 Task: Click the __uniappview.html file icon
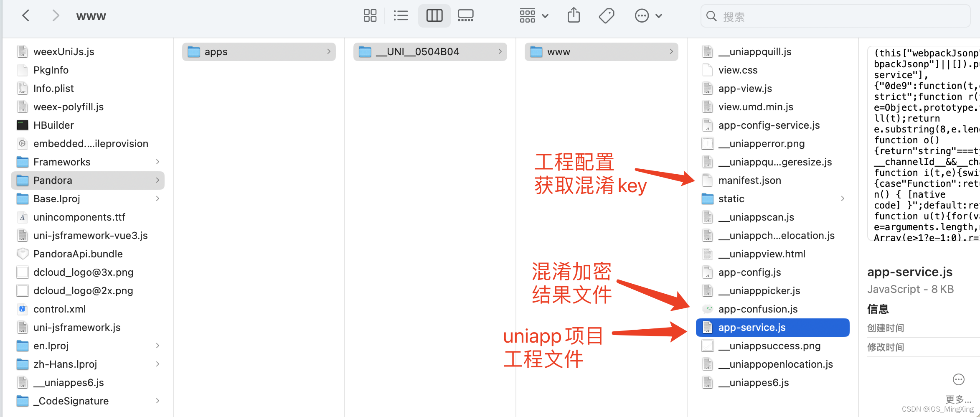coord(708,254)
